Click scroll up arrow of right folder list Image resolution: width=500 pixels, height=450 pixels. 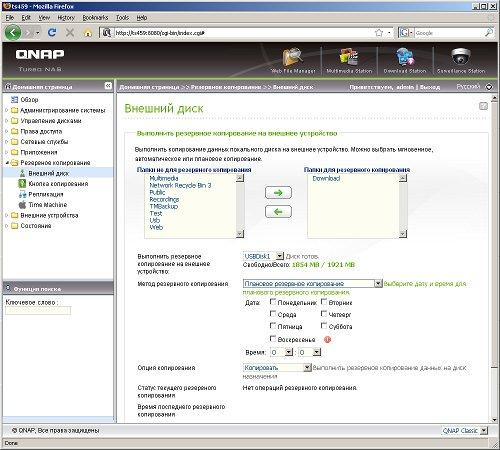coord(403,178)
